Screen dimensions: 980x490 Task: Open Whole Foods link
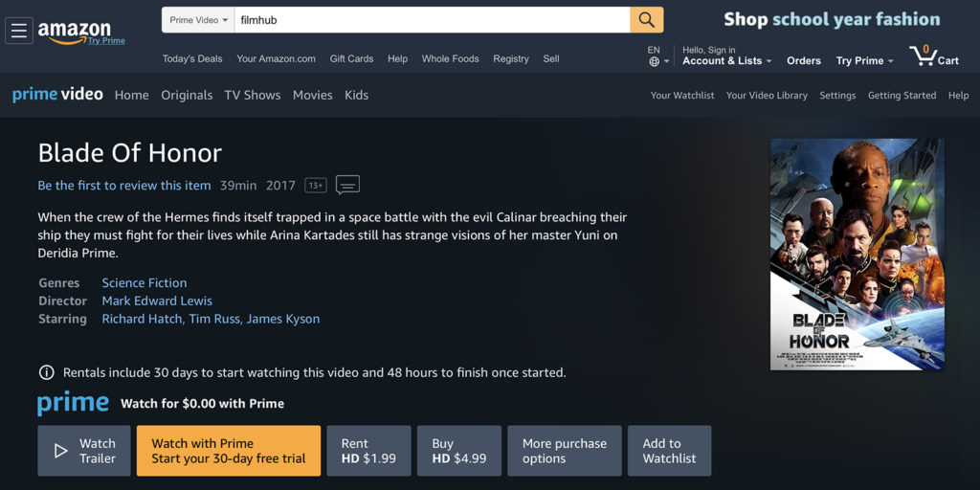coord(450,58)
